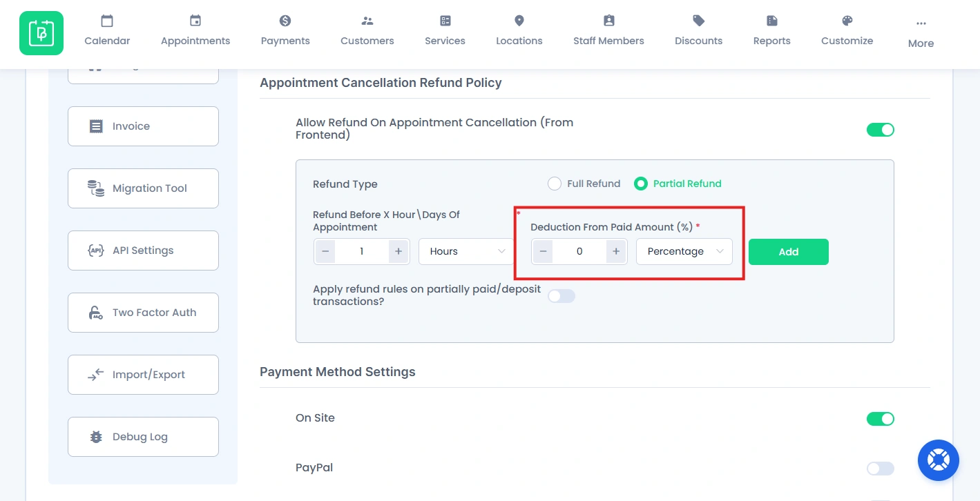Screen dimensions: 980x501
Task: Click the Import/Export arrows icon
Action: point(96,375)
